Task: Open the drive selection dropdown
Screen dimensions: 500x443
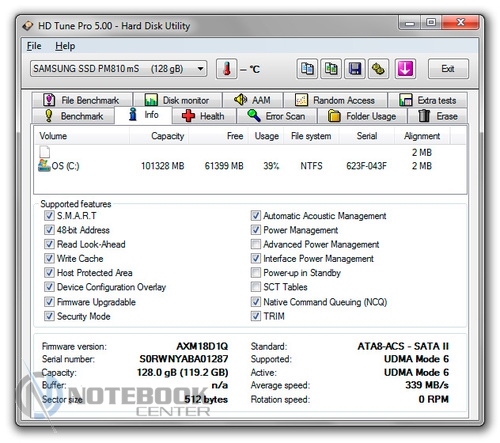Action: pos(118,69)
